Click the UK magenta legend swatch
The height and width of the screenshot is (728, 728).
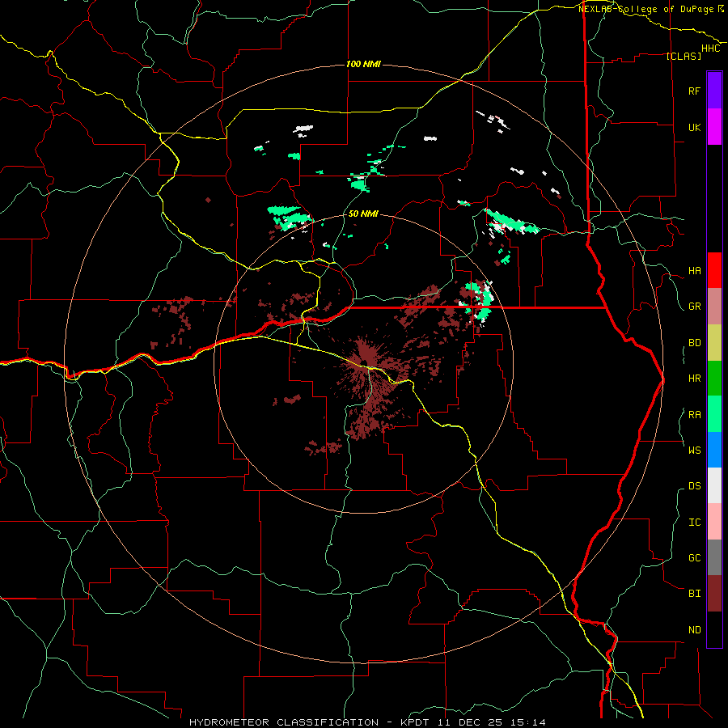coord(714,126)
